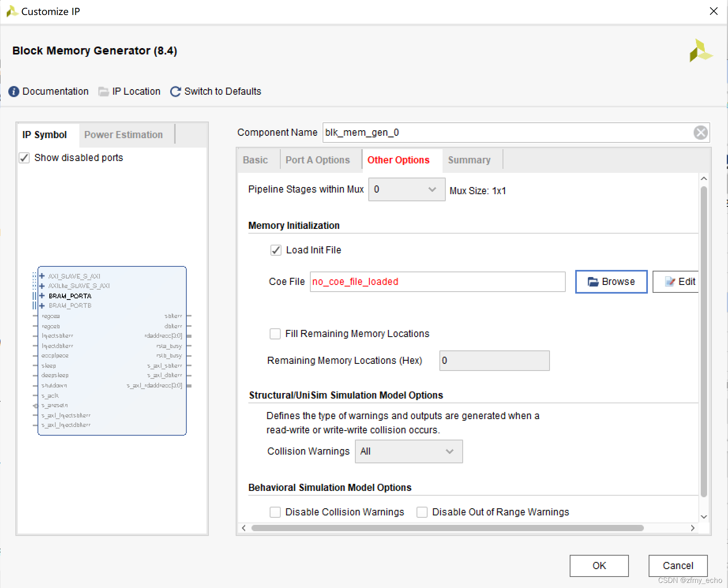This screenshot has width=728, height=588.
Task: Click scroll up arrow in options panel
Action: pyautogui.click(x=704, y=179)
